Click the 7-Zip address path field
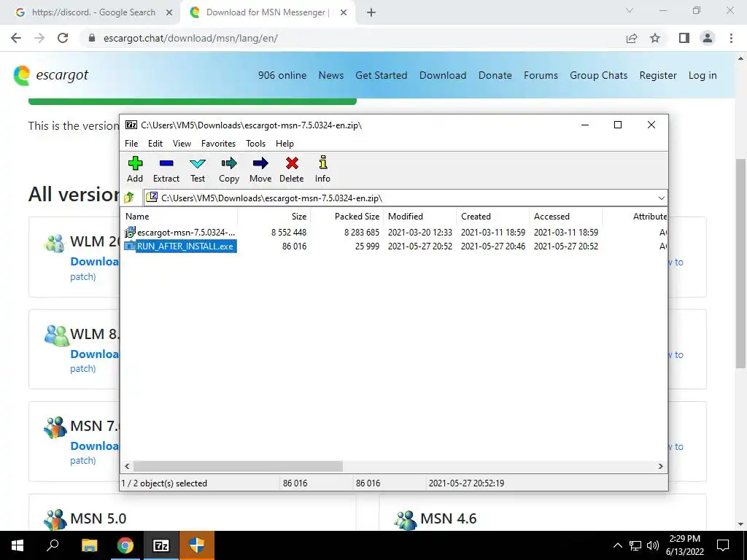The width and height of the screenshot is (747, 560). click(x=400, y=198)
